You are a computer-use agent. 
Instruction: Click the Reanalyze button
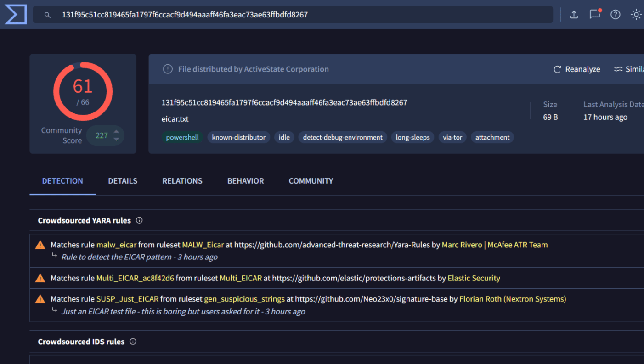click(577, 69)
